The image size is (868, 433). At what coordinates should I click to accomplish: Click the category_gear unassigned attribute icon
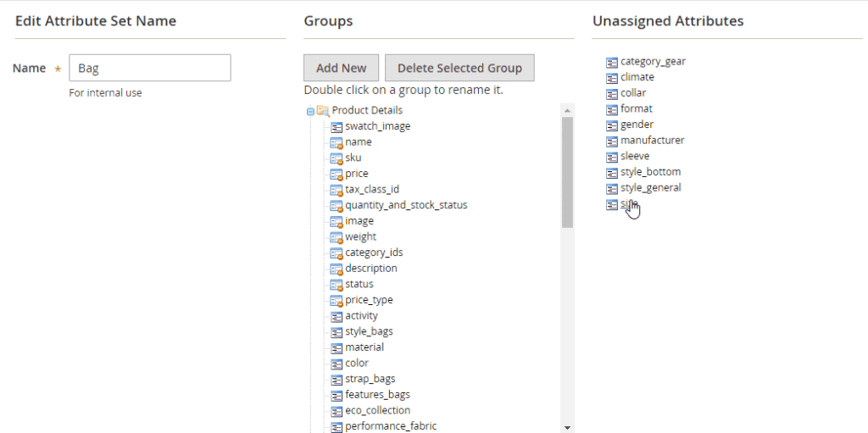[612, 62]
